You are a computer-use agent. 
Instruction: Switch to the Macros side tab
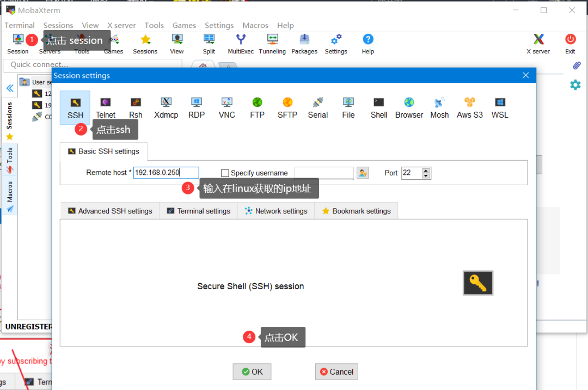tap(9, 196)
